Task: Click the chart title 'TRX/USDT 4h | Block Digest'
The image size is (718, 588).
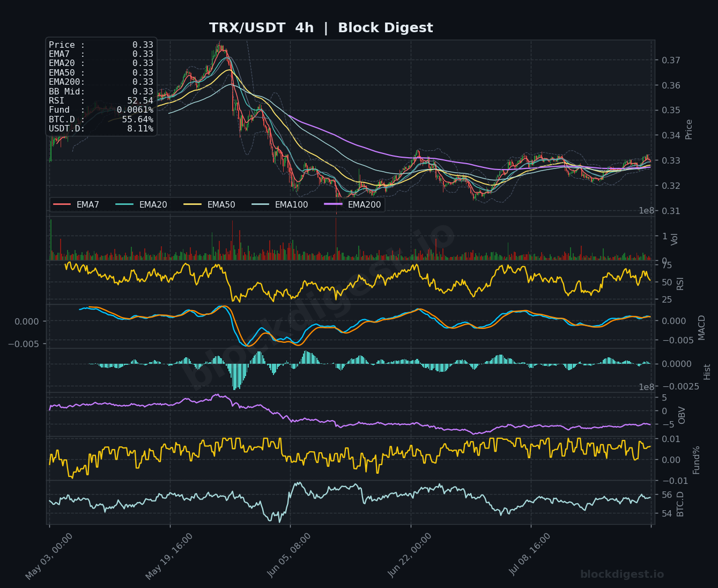Action: (x=321, y=28)
